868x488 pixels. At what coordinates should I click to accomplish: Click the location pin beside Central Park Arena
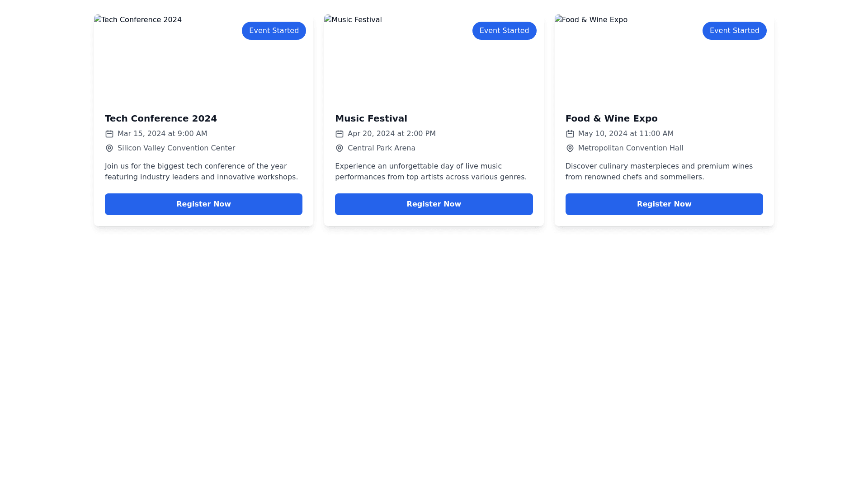pyautogui.click(x=339, y=148)
